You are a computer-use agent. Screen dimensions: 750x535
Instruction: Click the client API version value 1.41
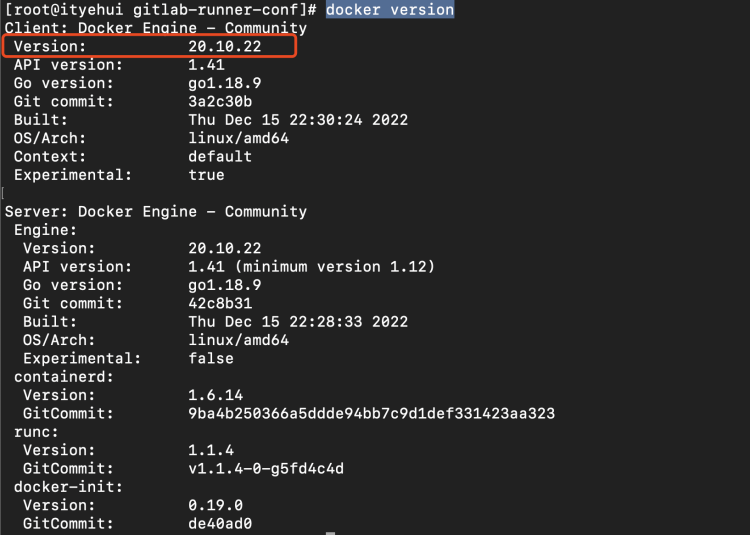click(206, 65)
